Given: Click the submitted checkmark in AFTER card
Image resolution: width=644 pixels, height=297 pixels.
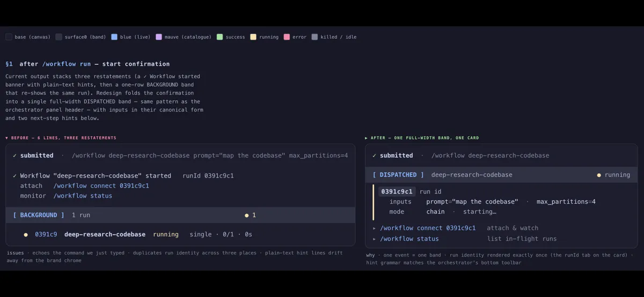Looking at the screenshot, I should click(x=375, y=155).
